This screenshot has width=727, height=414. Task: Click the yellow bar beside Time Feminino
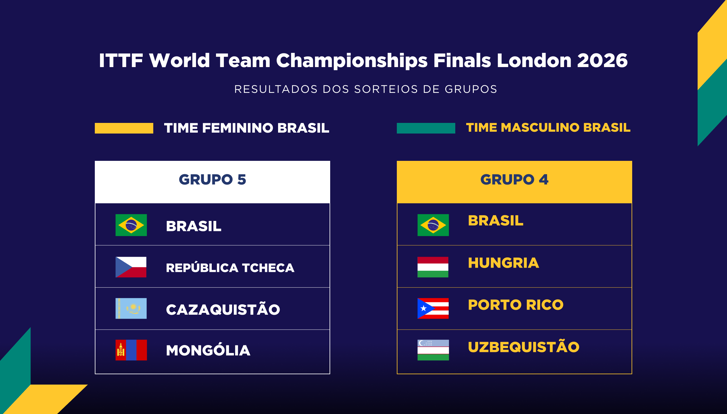point(124,128)
